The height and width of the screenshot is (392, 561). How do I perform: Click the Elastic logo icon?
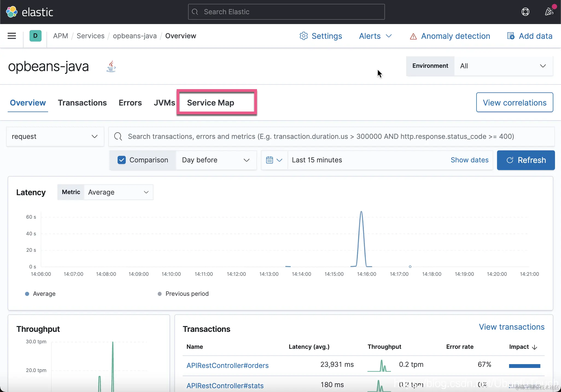(12, 12)
